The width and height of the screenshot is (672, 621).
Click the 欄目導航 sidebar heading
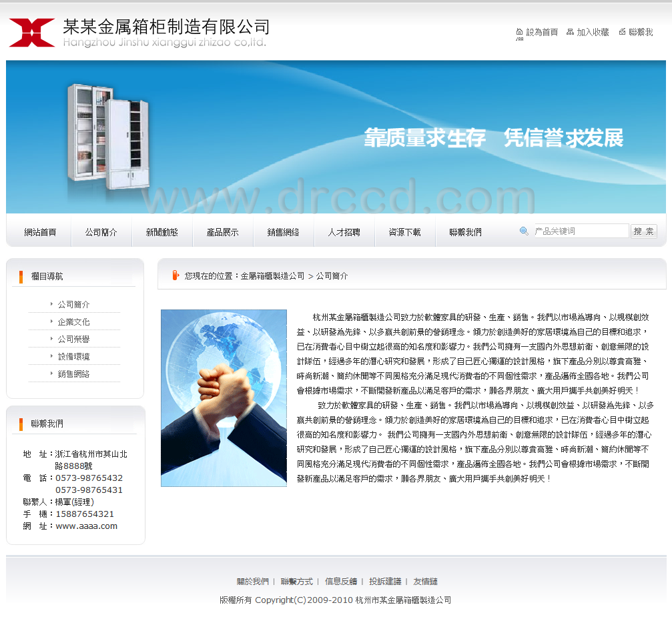[x=47, y=276]
